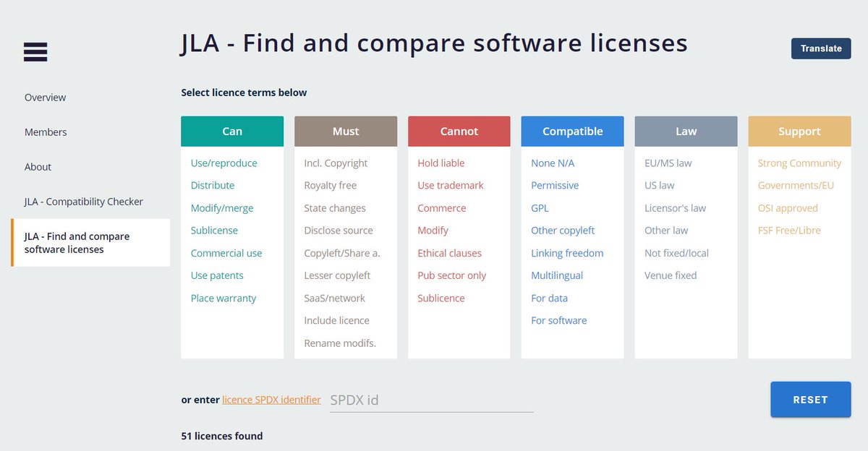868x451 pixels.
Task: Open the hamburger menu icon
Action: tap(35, 52)
